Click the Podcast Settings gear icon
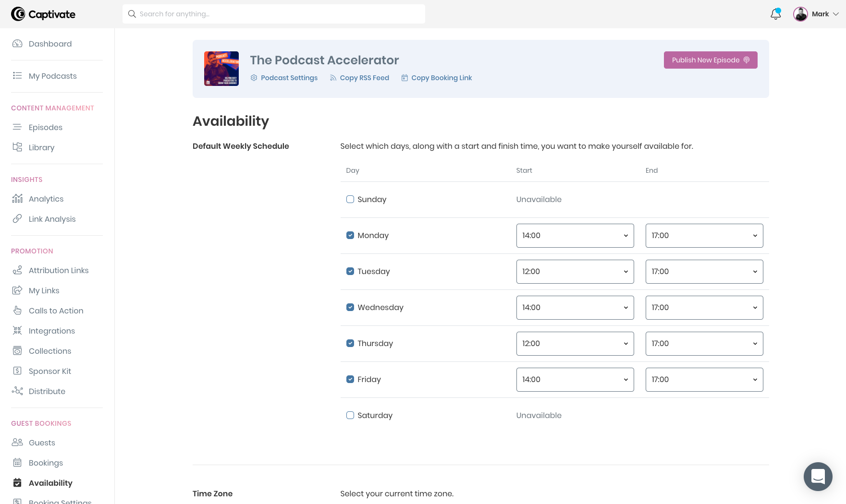This screenshot has width=846, height=504. [x=254, y=77]
